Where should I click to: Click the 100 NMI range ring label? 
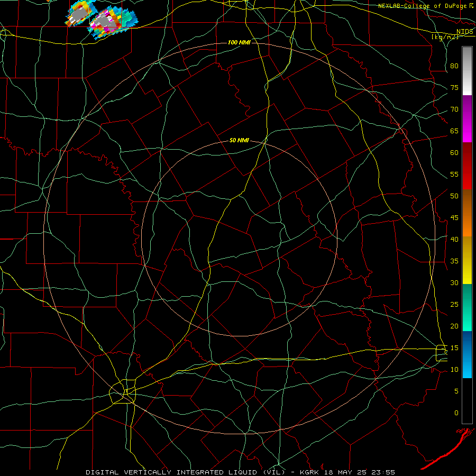point(239,42)
